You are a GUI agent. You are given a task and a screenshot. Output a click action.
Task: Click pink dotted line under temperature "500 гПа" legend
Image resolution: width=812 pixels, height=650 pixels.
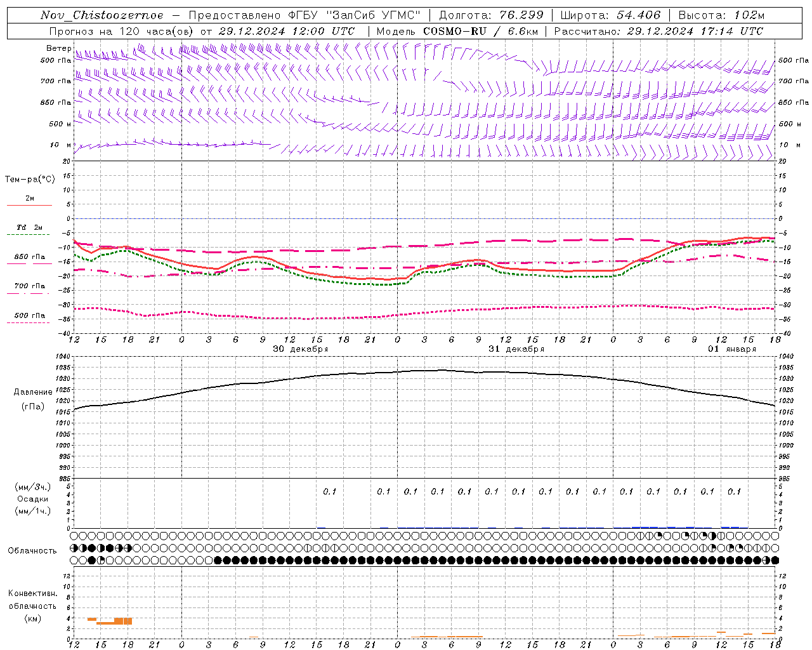28,322
